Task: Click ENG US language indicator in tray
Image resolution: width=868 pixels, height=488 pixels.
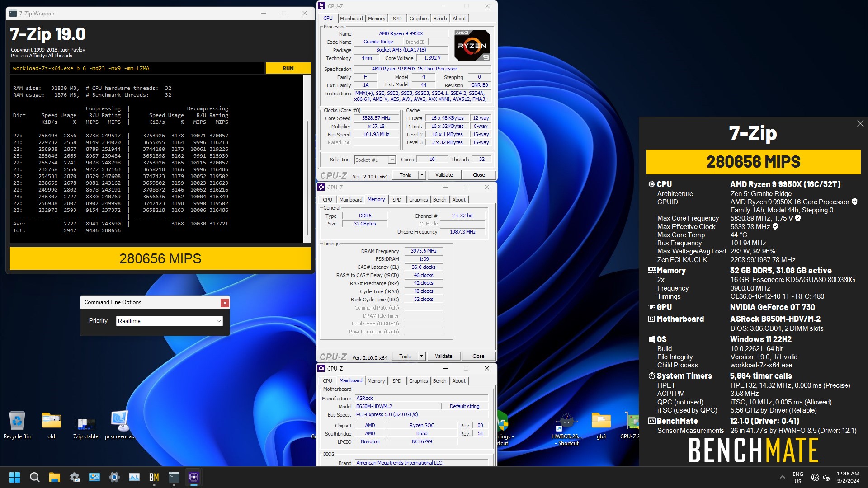Action: 797,477
